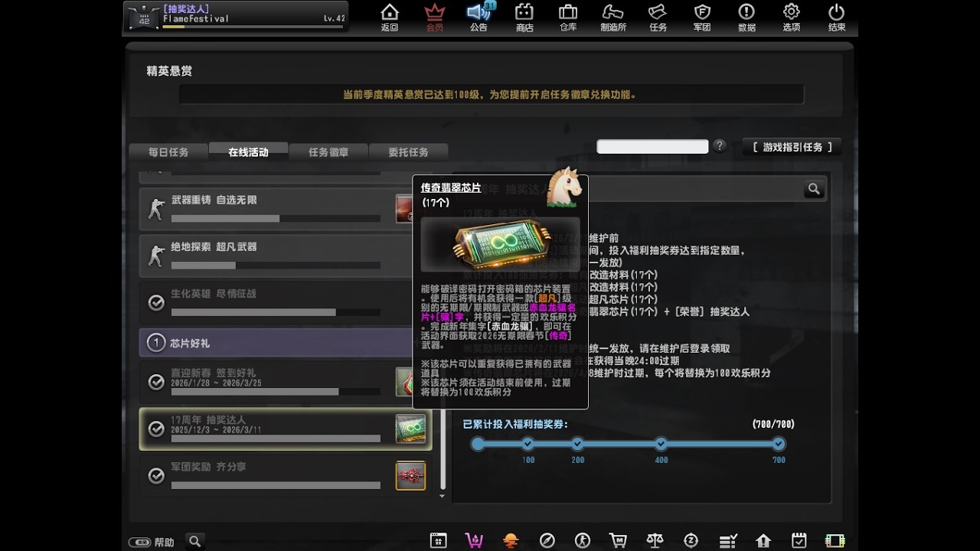Click the 已累计投入福利抽奖券 label
980x551 pixels.
(514, 424)
